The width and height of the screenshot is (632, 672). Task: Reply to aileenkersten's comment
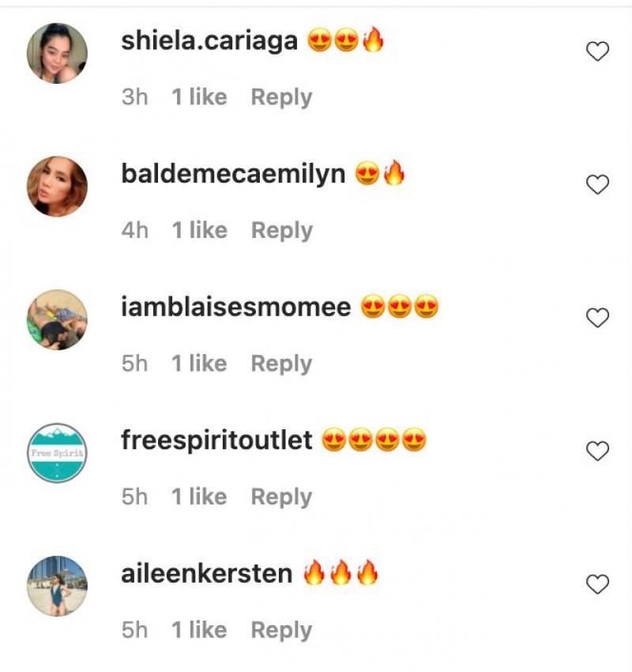click(x=281, y=631)
